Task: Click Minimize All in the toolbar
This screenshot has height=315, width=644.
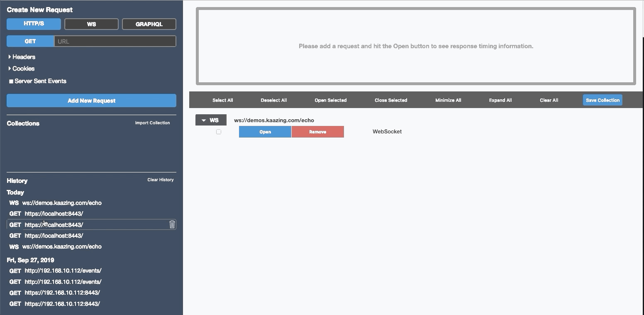Action: [448, 100]
